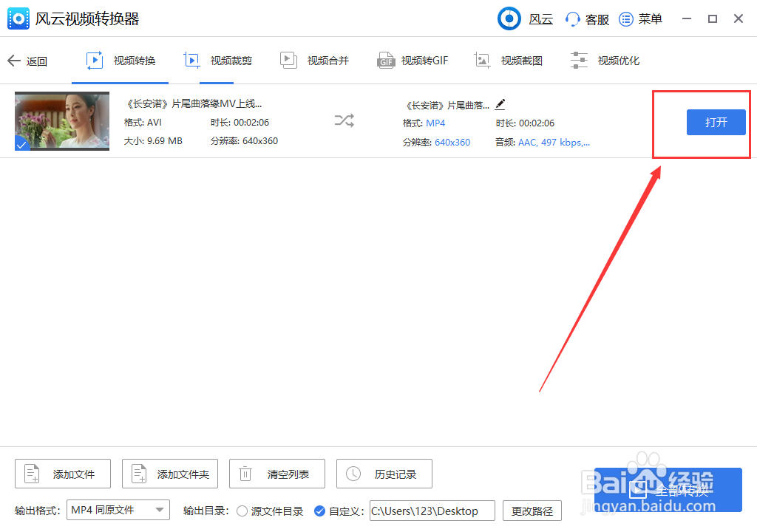
Task: Switch to the 视频转换 tab
Action: click(x=120, y=61)
